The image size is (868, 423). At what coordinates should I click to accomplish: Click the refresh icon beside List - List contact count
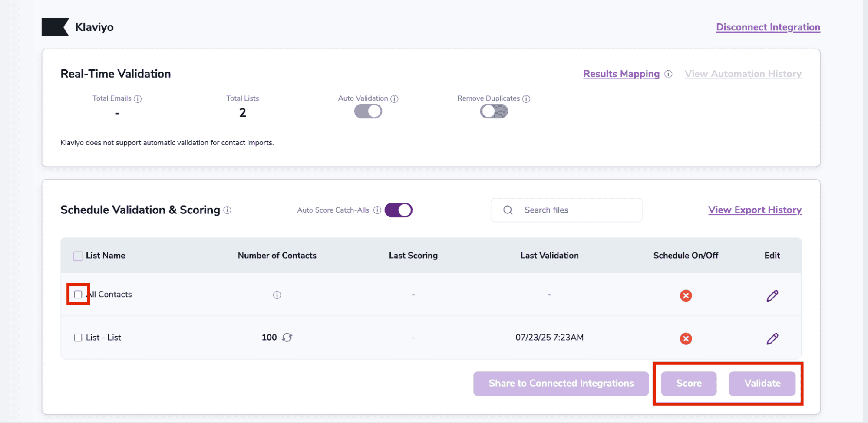[287, 338]
